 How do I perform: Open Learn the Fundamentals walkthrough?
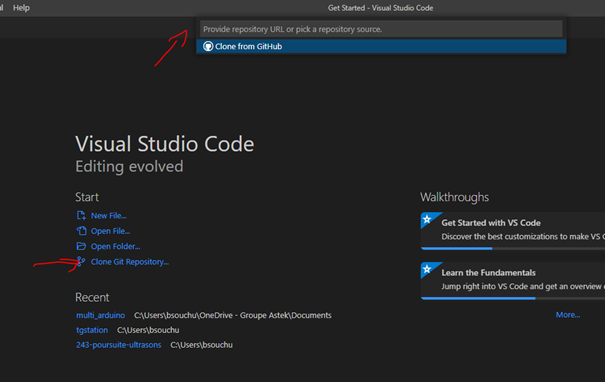pyautogui.click(x=513, y=281)
